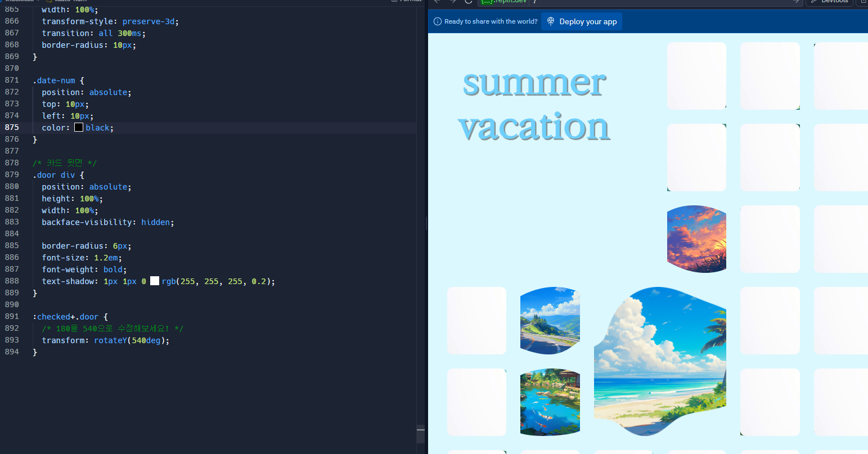Click the koi pond image card
868x454 pixels.
550,402
